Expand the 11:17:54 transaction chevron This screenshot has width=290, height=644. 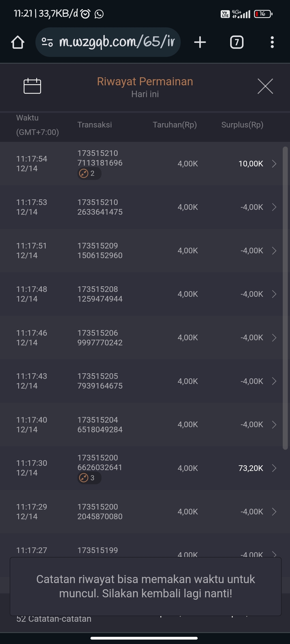(x=274, y=164)
